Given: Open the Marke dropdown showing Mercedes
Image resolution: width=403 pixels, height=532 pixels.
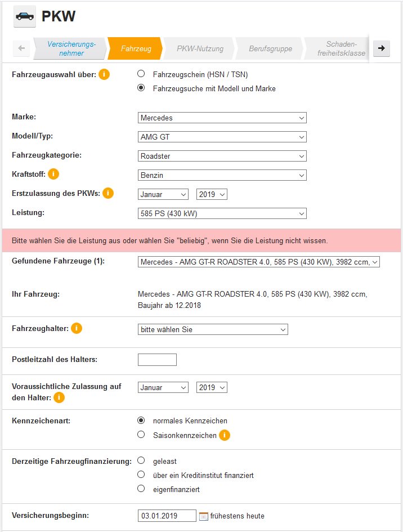Looking at the screenshot, I should point(222,118).
